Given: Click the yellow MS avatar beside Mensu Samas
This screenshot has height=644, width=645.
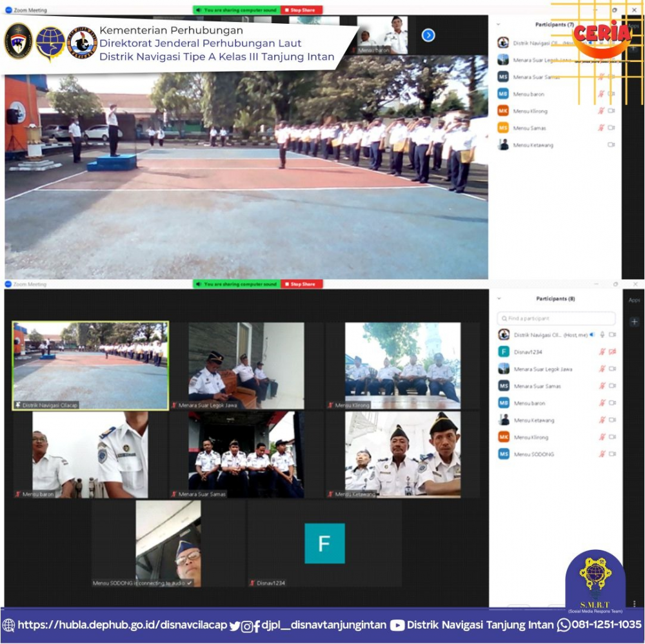Looking at the screenshot, I should [x=503, y=128].
